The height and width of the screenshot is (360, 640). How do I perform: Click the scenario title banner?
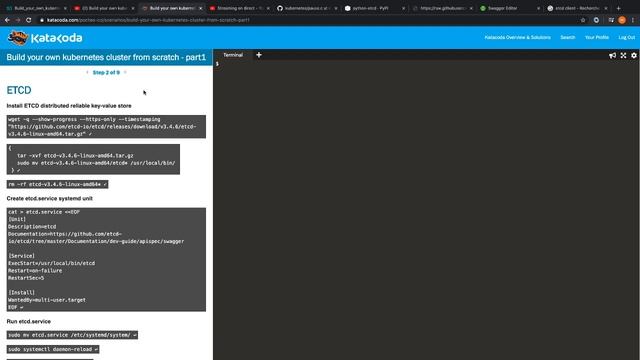tap(106, 57)
